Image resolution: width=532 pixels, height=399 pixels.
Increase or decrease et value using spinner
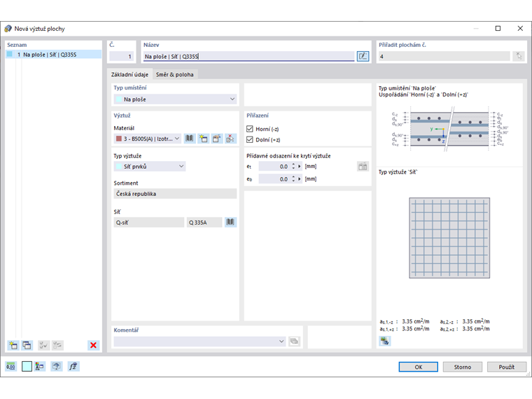pyautogui.click(x=293, y=167)
